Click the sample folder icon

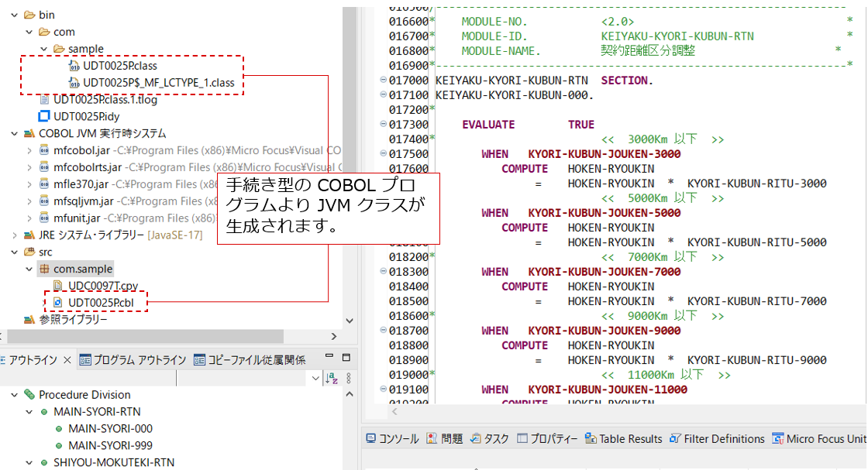[59, 49]
